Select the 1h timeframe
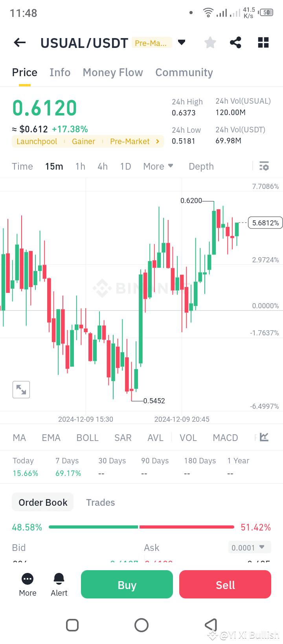The height and width of the screenshot is (644, 283). point(80,166)
